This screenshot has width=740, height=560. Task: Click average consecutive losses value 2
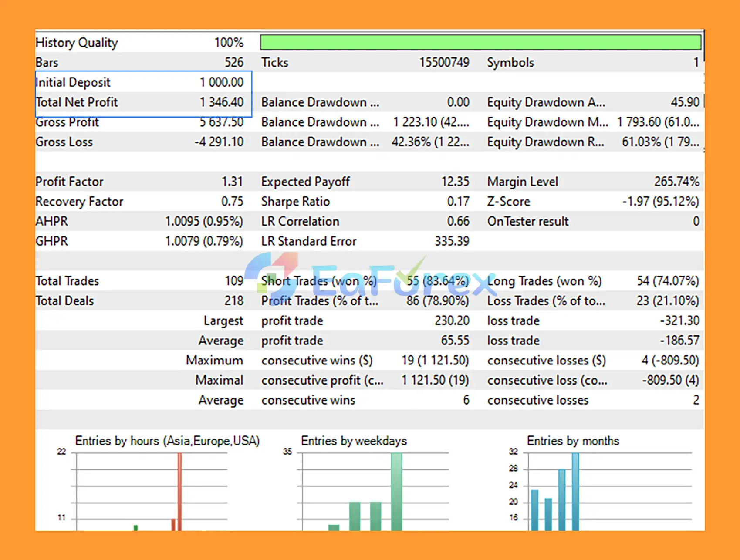(x=696, y=400)
